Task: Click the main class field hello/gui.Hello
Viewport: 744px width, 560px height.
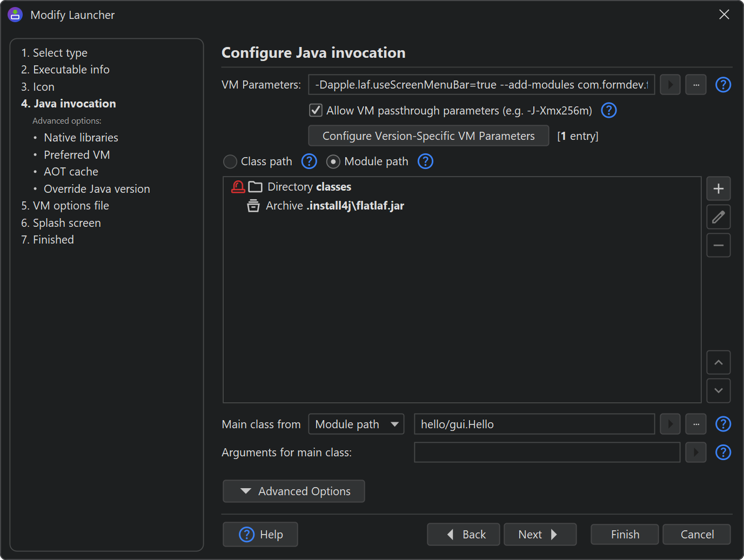Action: point(534,424)
